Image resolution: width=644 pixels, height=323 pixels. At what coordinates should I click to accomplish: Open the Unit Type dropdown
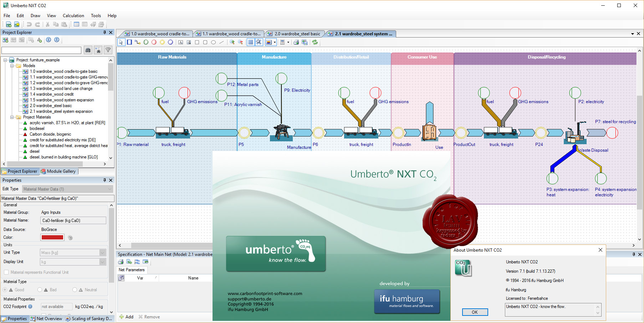tap(73, 253)
